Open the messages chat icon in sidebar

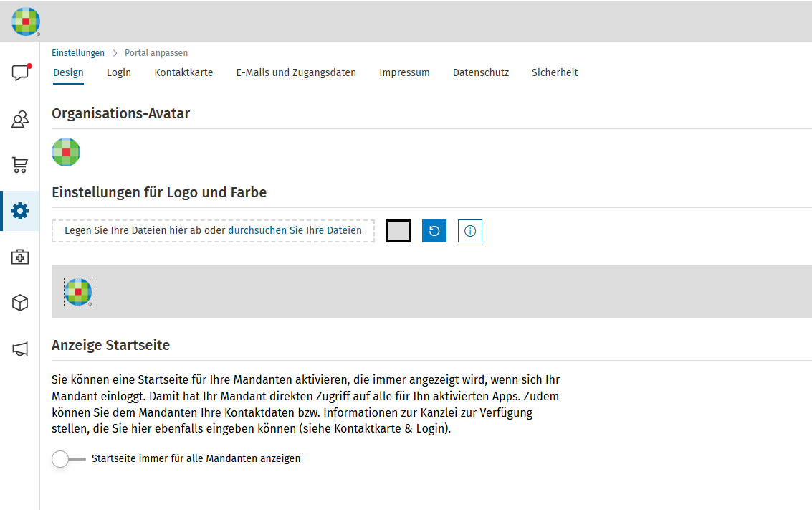click(x=20, y=72)
